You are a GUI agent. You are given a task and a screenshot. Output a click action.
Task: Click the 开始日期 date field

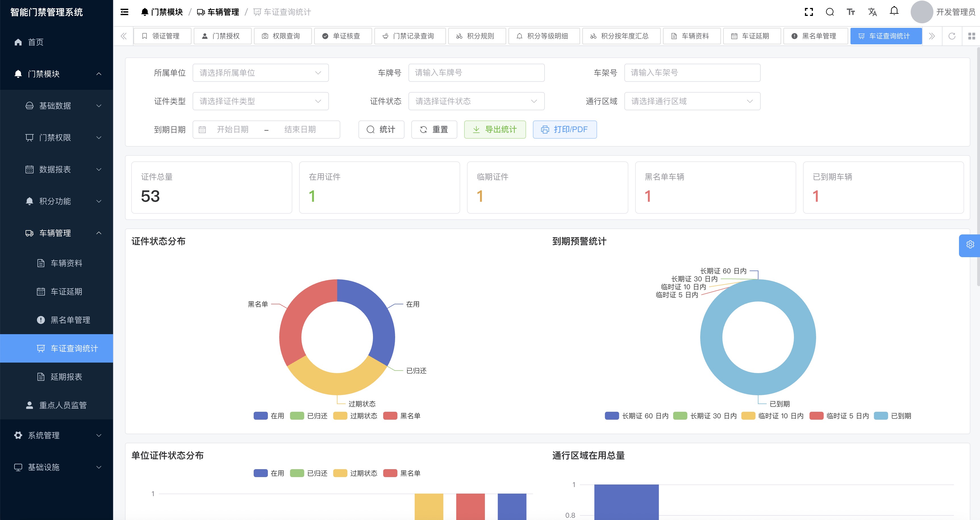coord(233,130)
